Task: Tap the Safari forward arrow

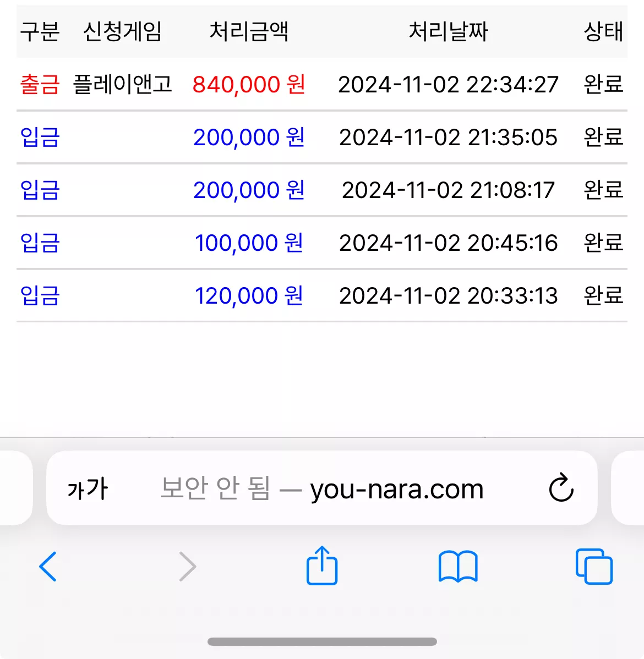Action: tap(188, 567)
